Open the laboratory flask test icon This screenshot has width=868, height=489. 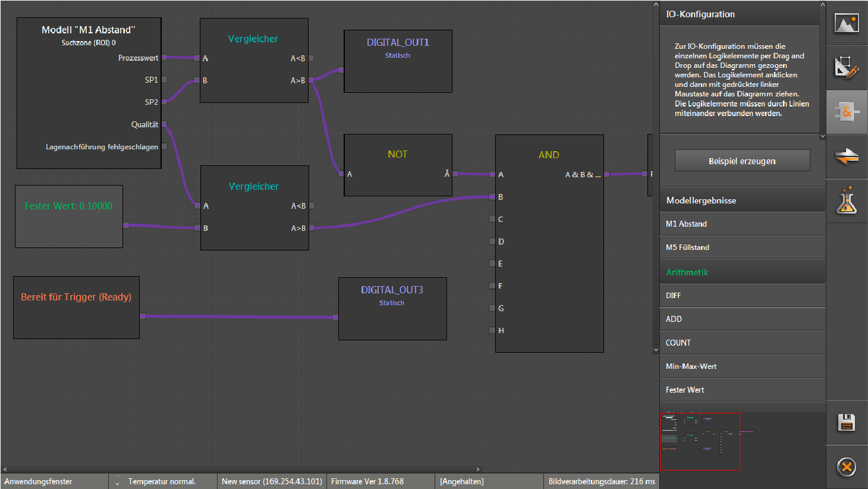coord(847,201)
